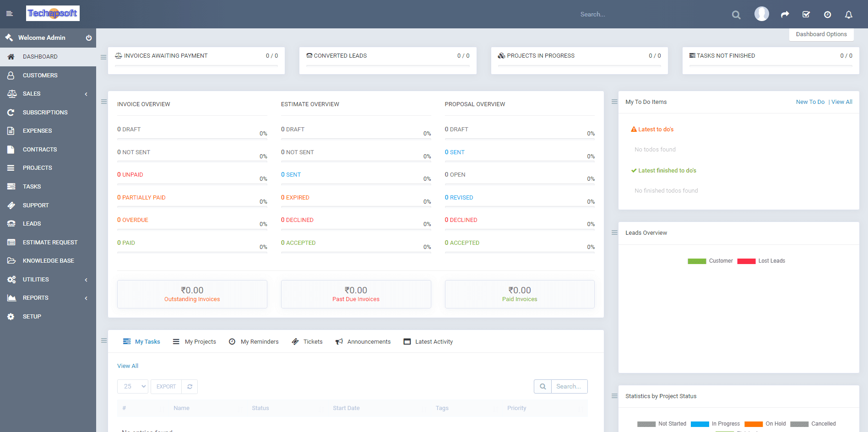Image resolution: width=868 pixels, height=432 pixels.
Task: Switch to the My Projects tab
Action: pyautogui.click(x=195, y=342)
